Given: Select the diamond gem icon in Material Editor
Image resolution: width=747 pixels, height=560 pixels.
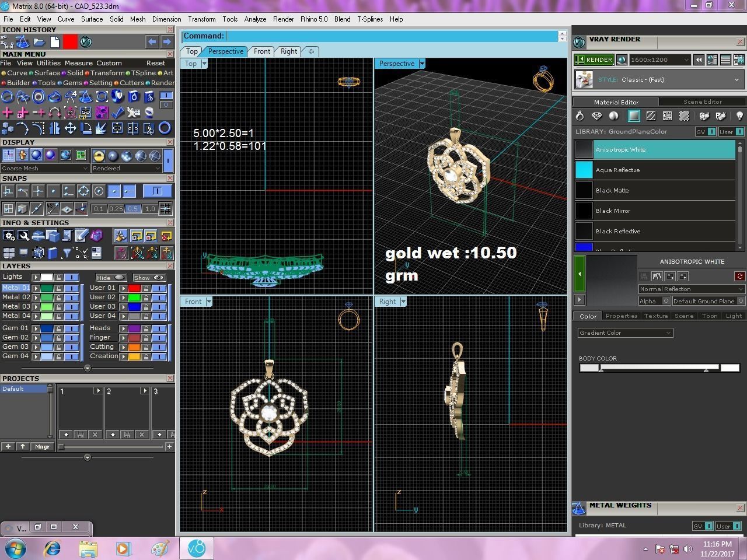Looking at the screenshot, I should [596, 116].
